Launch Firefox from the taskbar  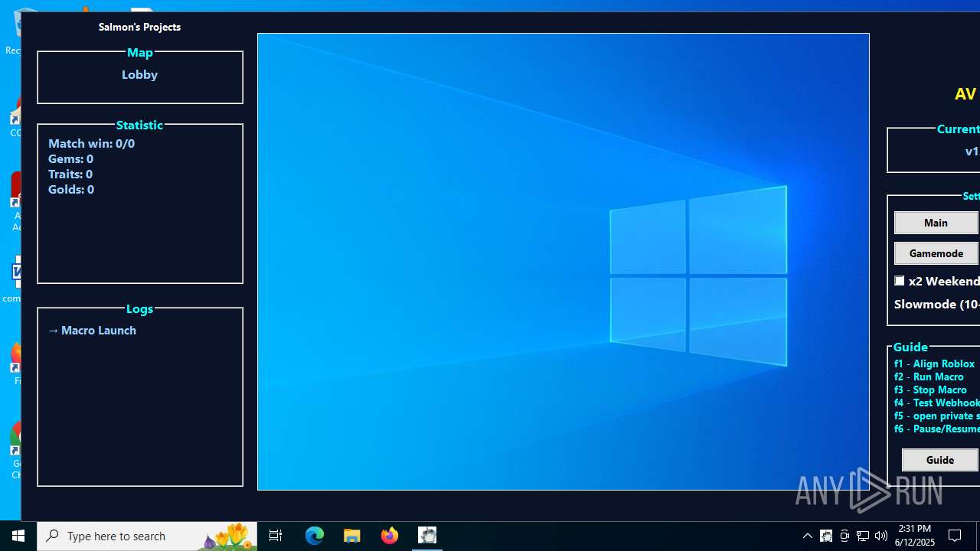tap(390, 536)
